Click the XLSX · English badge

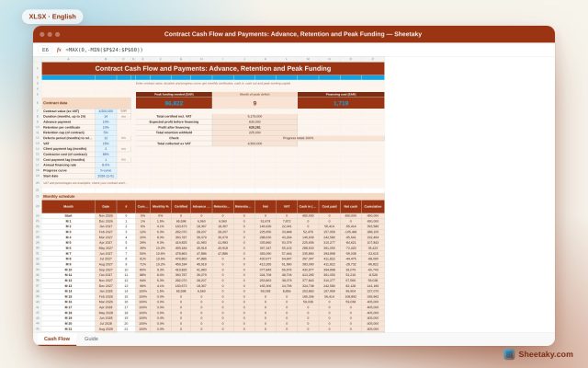(52, 17)
